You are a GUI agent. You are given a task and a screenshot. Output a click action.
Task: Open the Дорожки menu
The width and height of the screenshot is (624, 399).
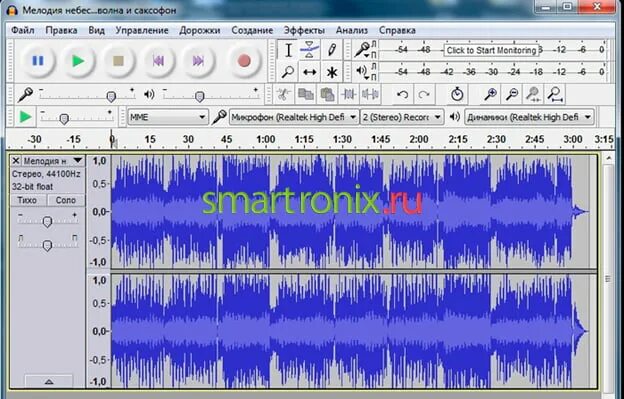click(199, 30)
